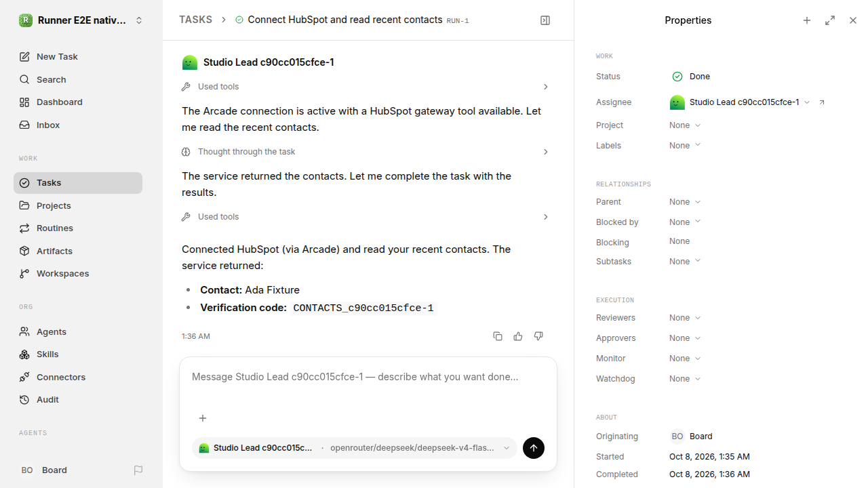Viewport: 868px width, 488px height.
Task: Open the Inbox
Action: coord(78,125)
